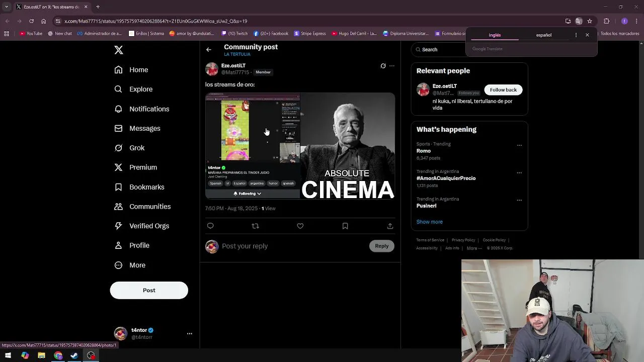This screenshot has height=362, width=644.
Task: Open Privacy Policy link
Action: [463, 240]
